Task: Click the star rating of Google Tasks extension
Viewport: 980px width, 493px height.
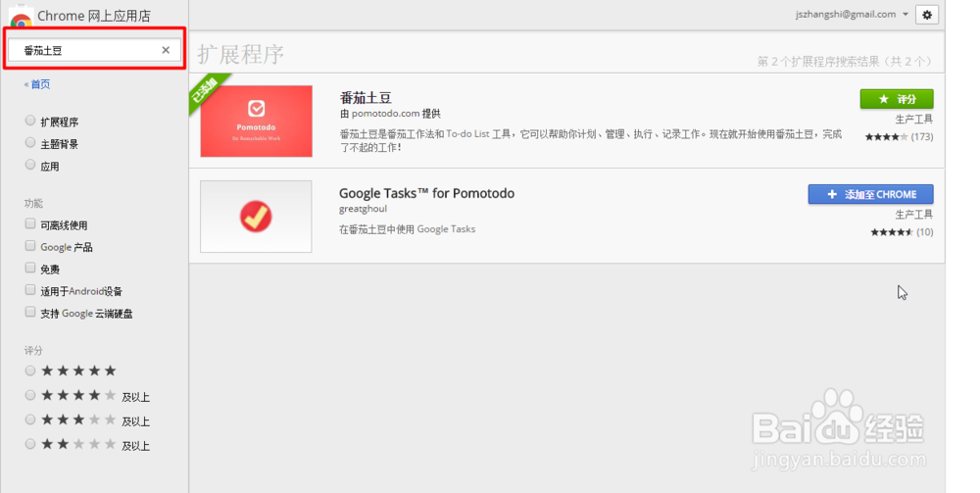Action: click(891, 232)
